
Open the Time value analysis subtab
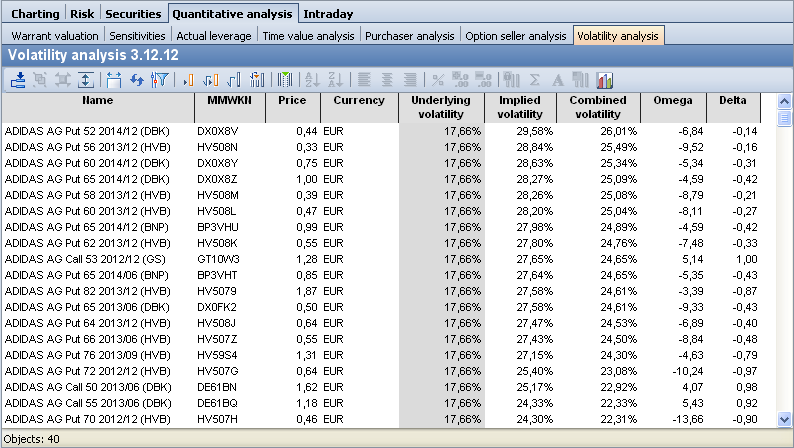coord(308,36)
